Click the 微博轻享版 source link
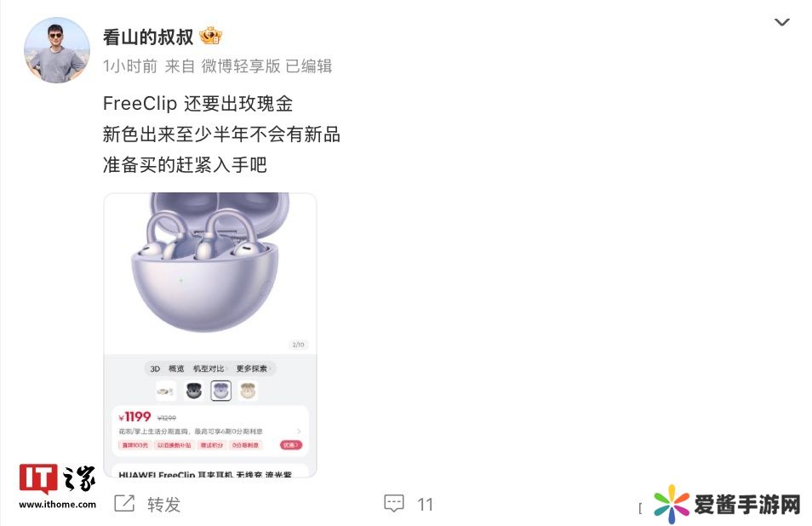Image resolution: width=812 pixels, height=526 pixels. point(241,66)
